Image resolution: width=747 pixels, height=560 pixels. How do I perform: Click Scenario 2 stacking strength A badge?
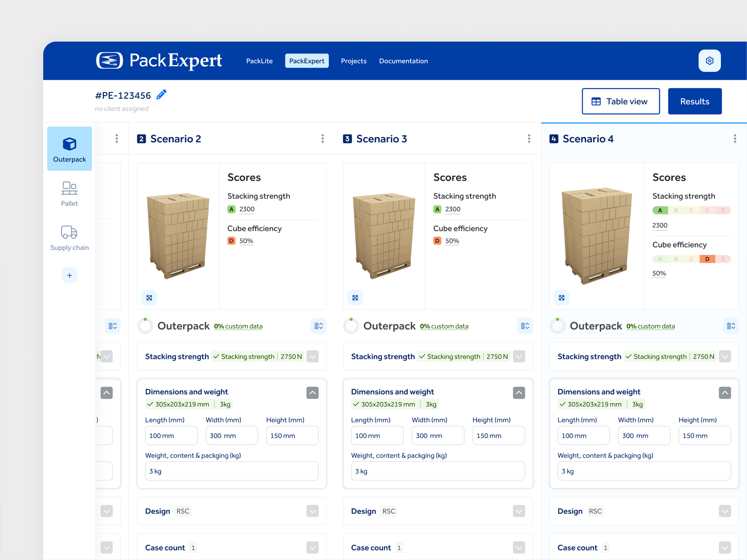[x=231, y=209]
